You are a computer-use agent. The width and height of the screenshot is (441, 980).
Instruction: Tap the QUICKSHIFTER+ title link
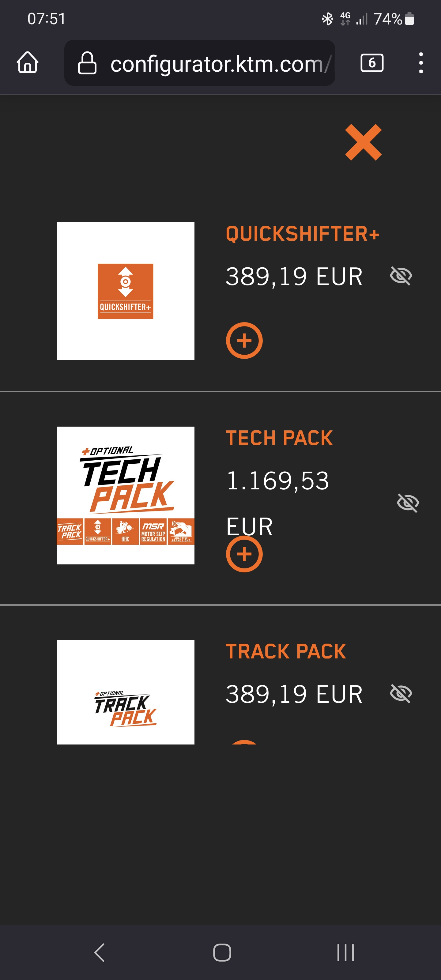pyautogui.click(x=303, y=234)
